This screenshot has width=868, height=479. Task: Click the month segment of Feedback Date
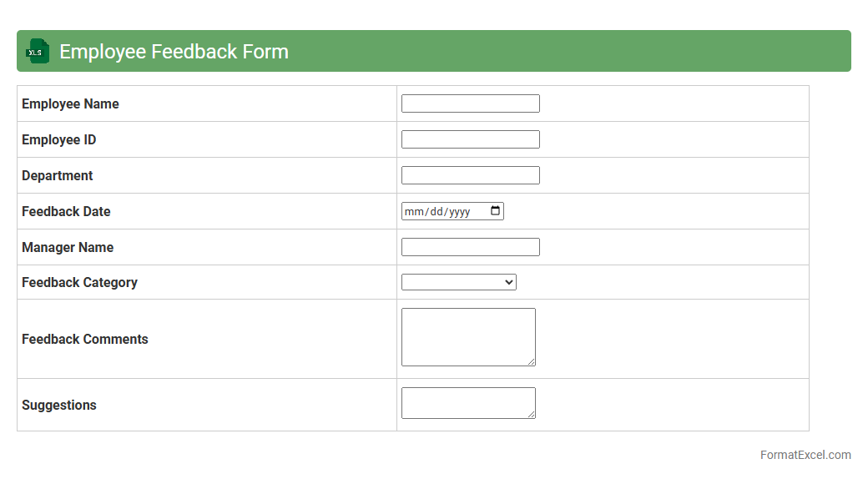tap(413, 212)
